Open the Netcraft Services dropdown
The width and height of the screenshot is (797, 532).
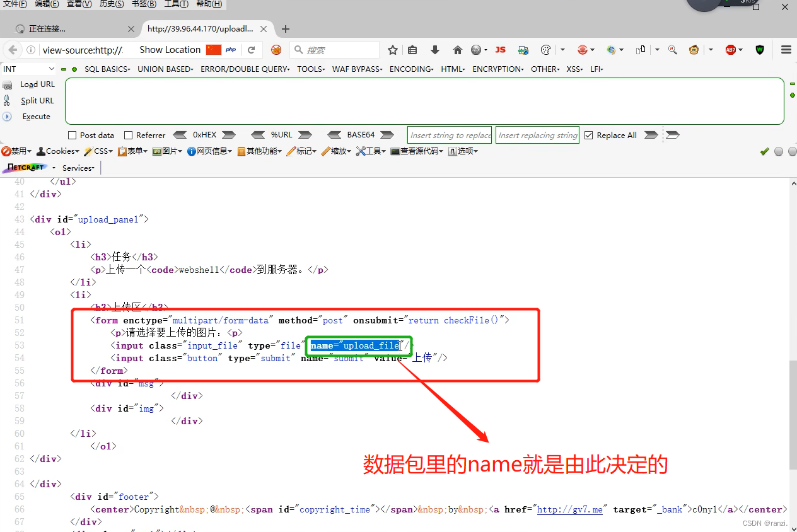78,168
